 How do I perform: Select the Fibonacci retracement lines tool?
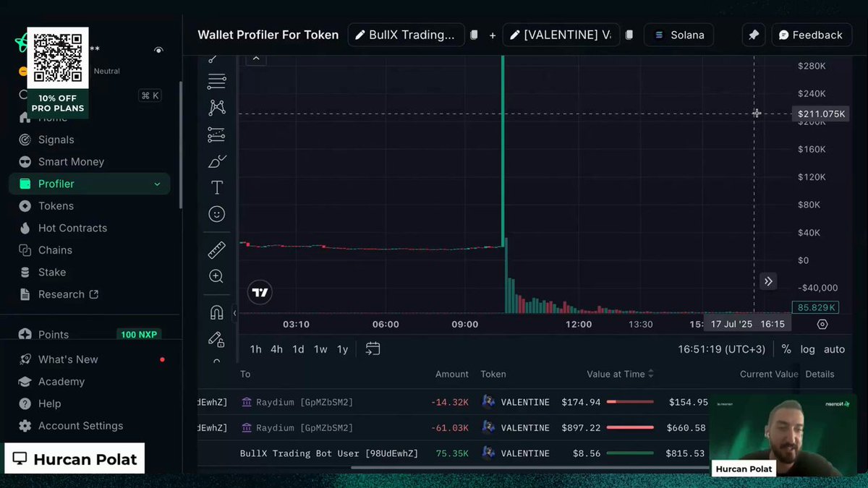216,81
